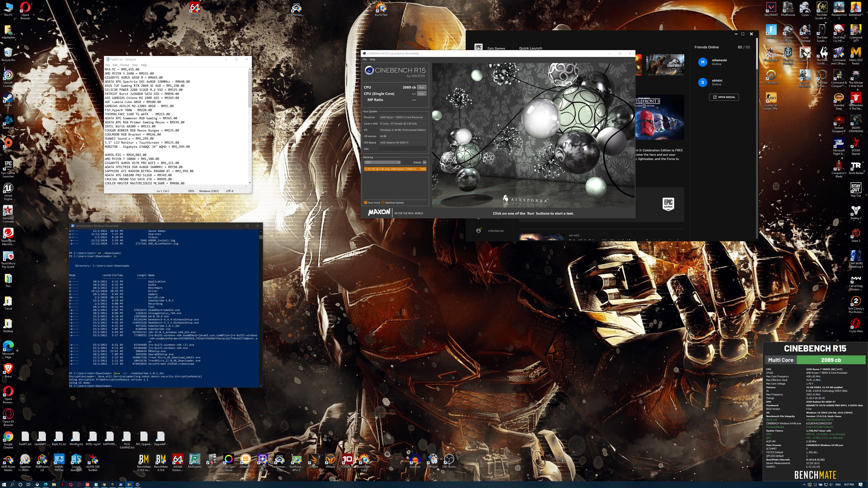Open DOOM Eternal desktop shortcut
This screenshot has width=868, height=488.
pos(856,146)
